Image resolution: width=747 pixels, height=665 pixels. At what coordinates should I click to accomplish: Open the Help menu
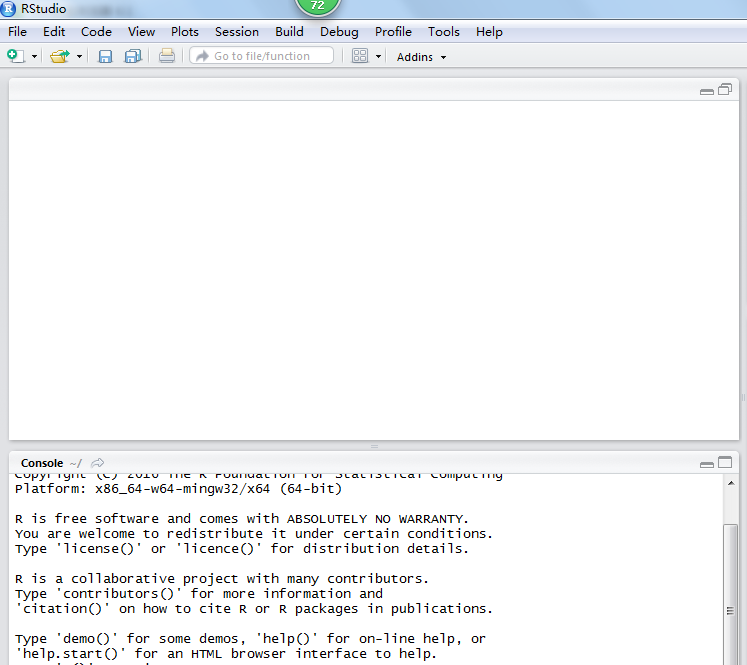489,32
